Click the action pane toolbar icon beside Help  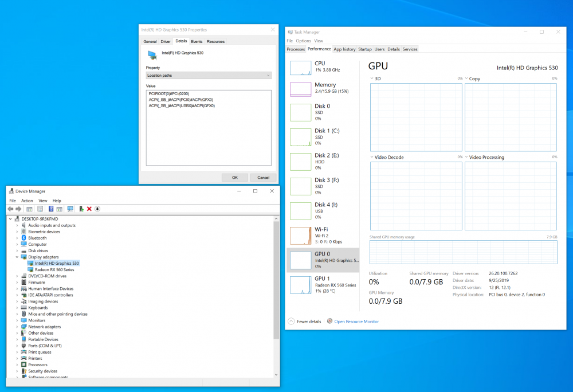59,209
